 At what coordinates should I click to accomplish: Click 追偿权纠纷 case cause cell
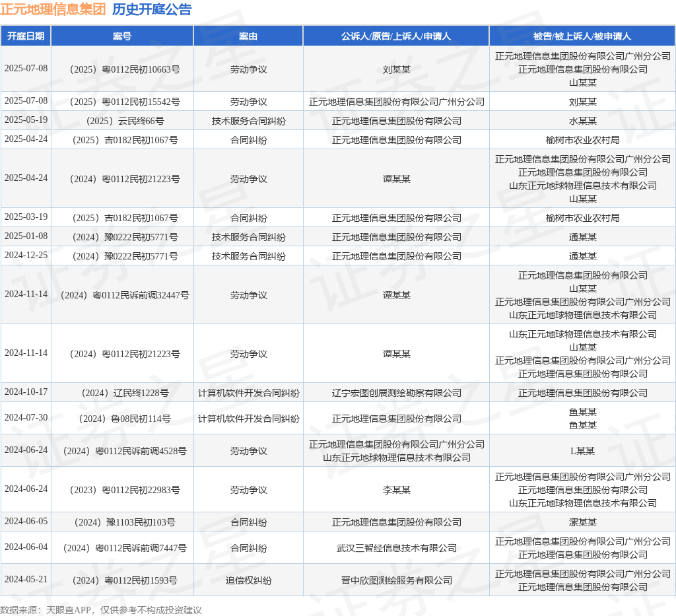pos(248,580)
